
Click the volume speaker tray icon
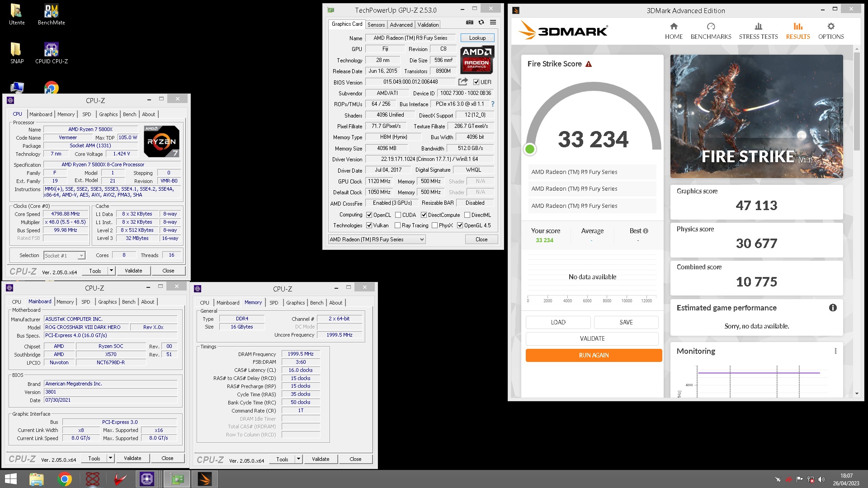[821, 479]
